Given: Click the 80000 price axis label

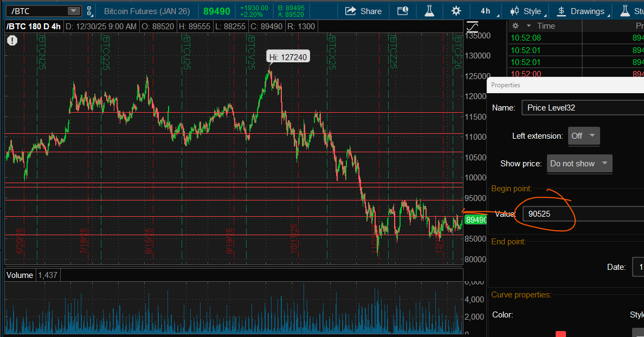Looking at the screenshot, I should [x=475, y=260].
